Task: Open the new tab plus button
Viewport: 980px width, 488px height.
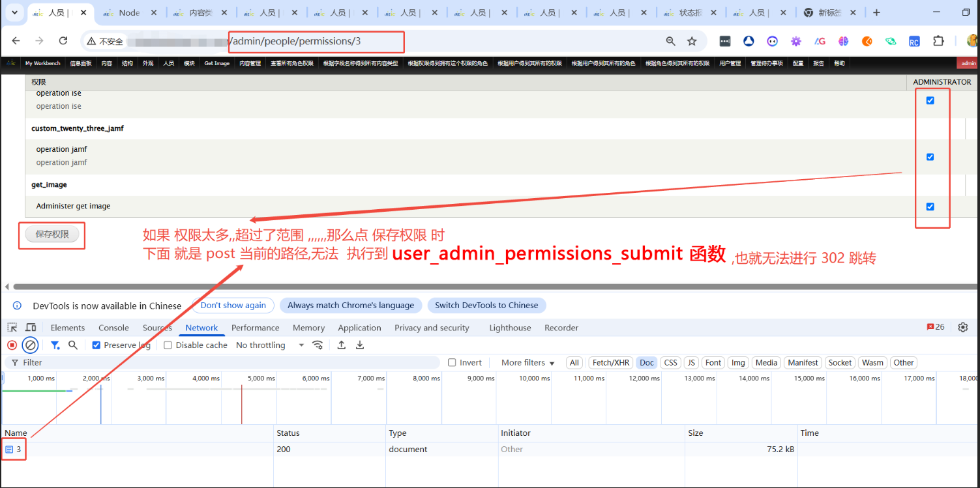Action: point(876,12)
